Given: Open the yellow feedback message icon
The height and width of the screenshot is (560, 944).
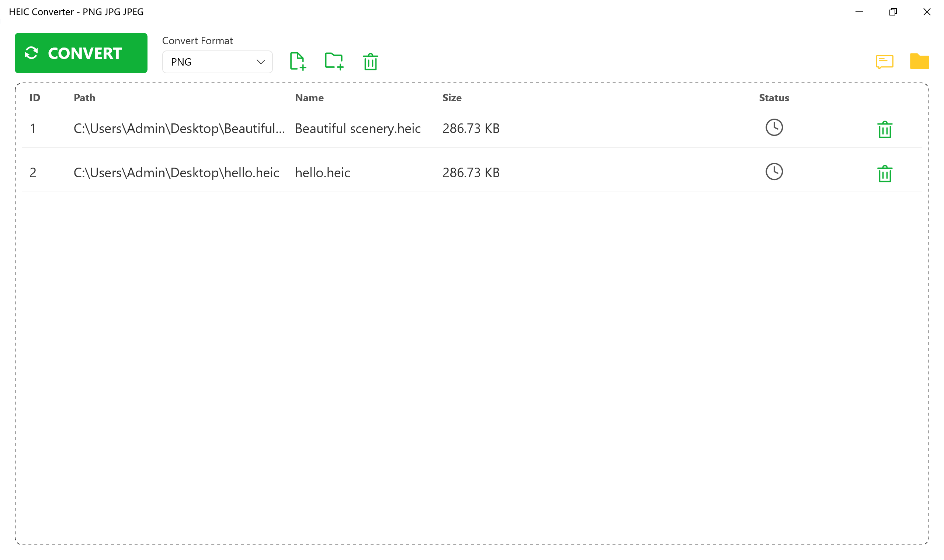Looking at the screenshot, I should click(884, 62).
